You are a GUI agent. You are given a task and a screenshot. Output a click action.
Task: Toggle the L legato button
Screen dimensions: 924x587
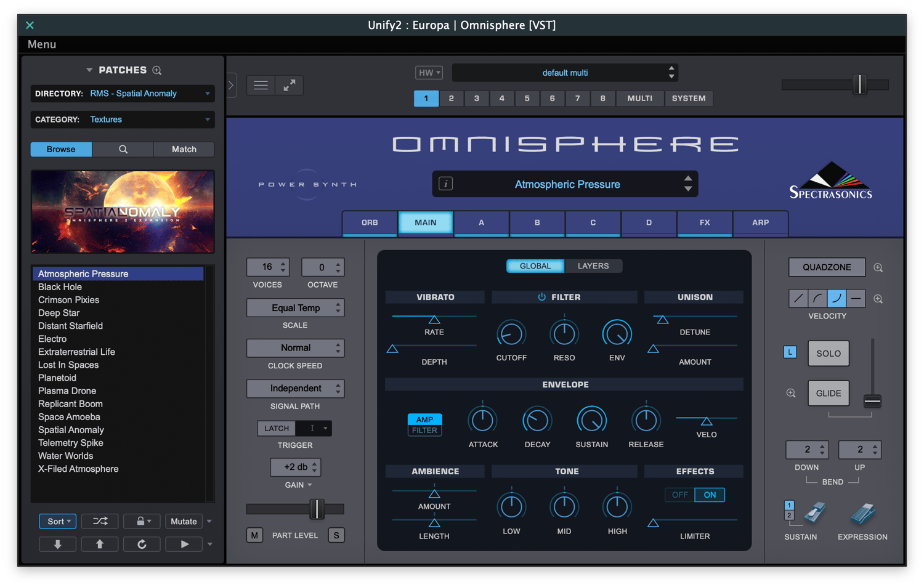790,352
